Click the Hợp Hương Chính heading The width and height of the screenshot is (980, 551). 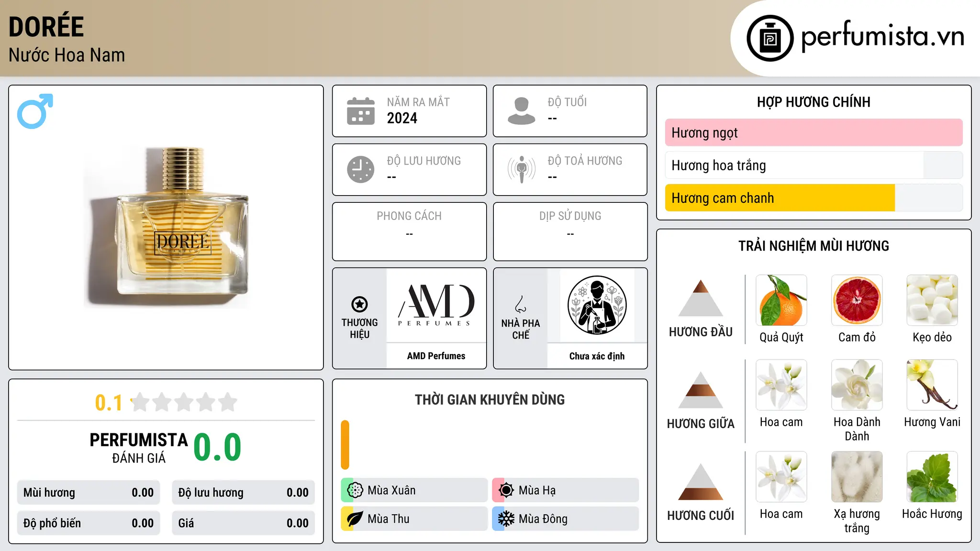(x=813, y=102)
